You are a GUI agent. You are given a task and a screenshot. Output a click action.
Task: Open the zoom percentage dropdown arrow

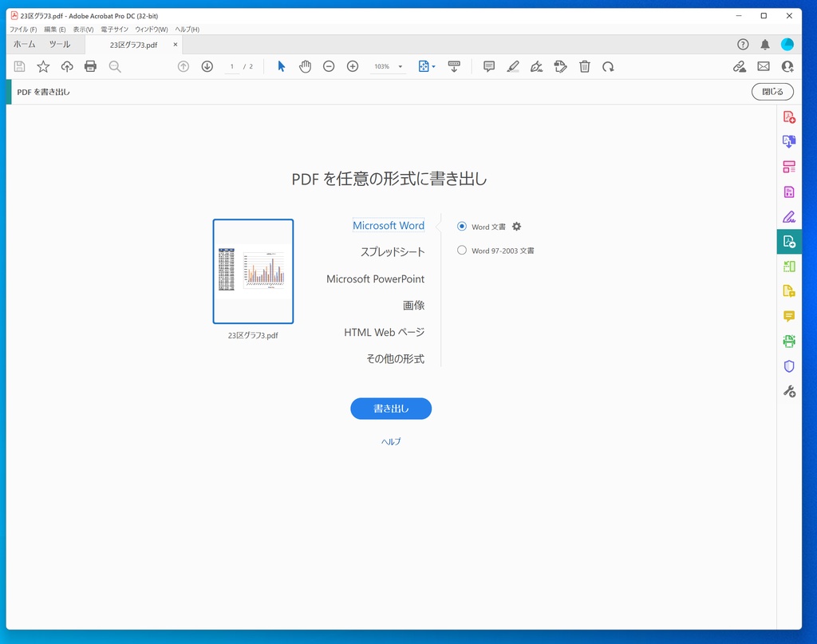401,67
